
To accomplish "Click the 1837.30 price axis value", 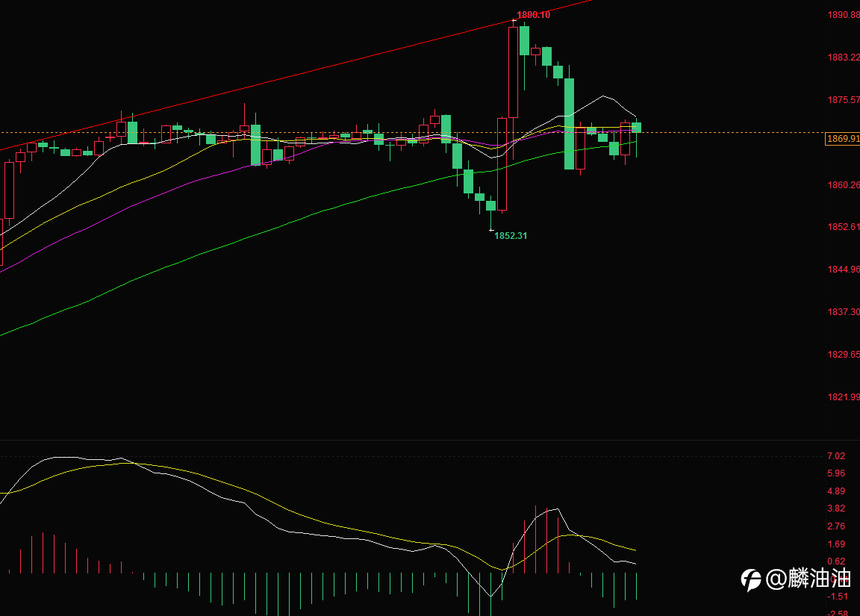I will 844,311.
